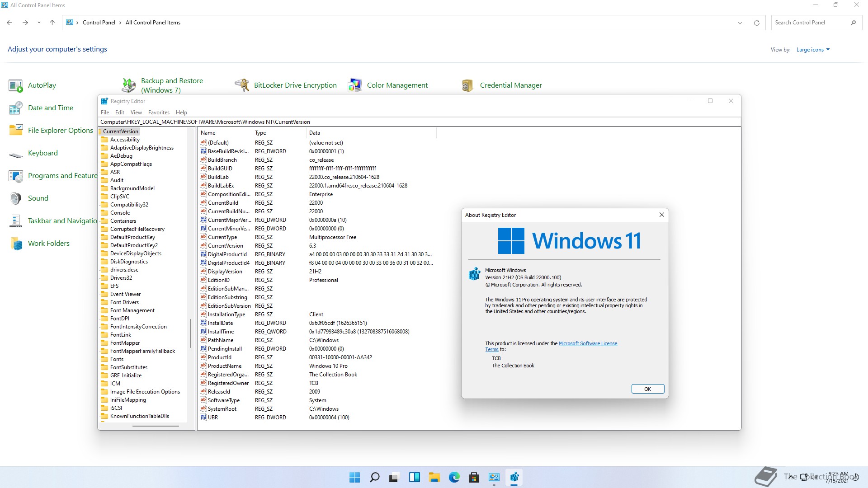Click Control Panel breadcrumb in address bar

click(x=99, y=23)
